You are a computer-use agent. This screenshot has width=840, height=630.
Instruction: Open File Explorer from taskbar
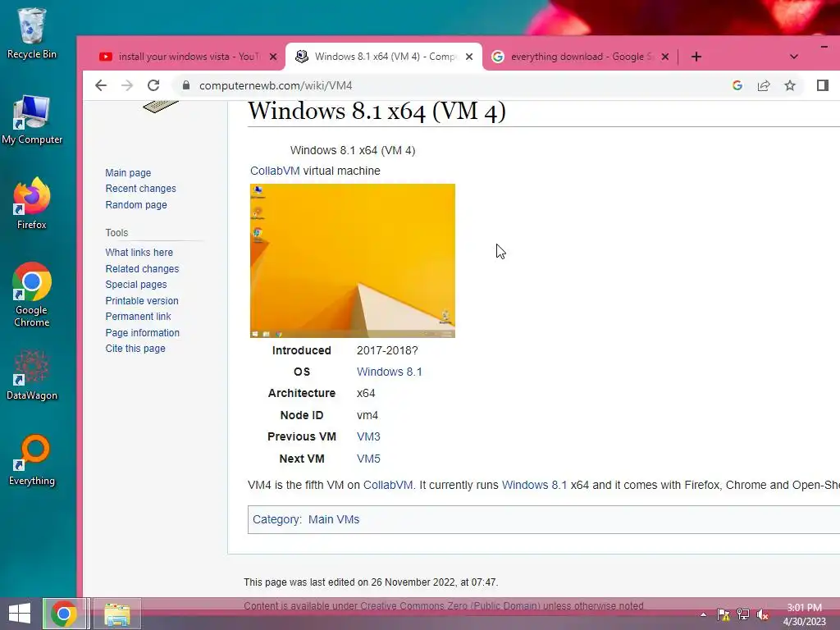coord(116,614)
